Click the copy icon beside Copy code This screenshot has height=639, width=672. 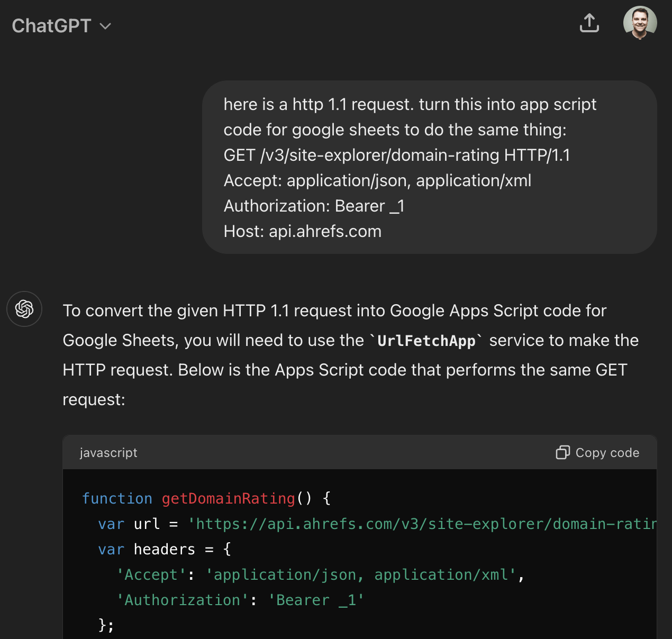(562, 452)
